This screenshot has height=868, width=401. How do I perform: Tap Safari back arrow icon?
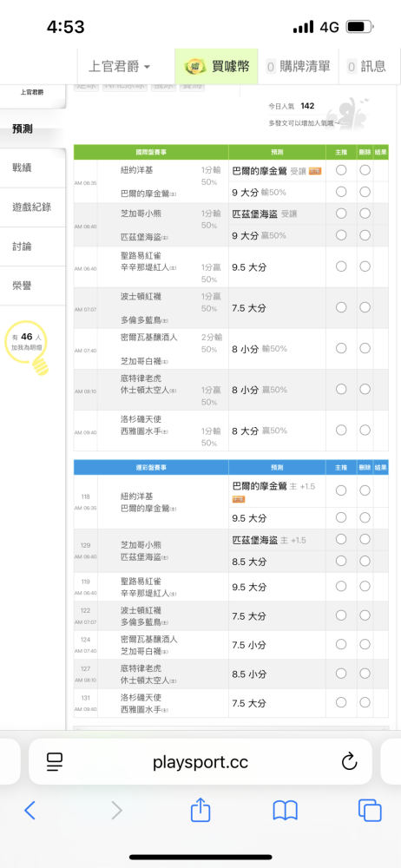point(30,811)
